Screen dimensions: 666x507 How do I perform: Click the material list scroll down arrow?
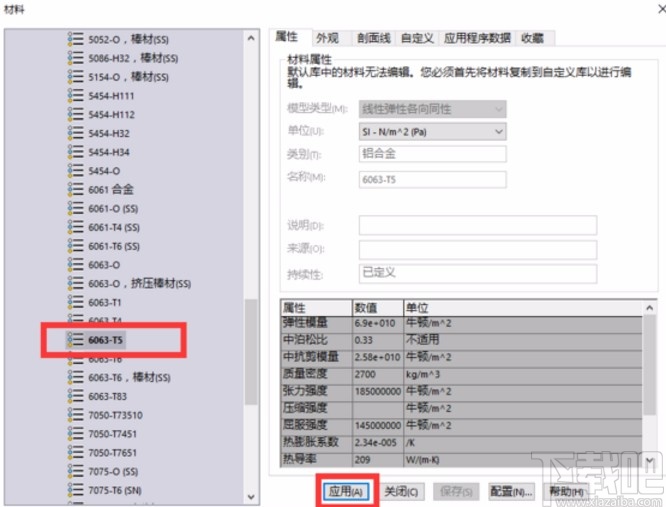point(251,497)
